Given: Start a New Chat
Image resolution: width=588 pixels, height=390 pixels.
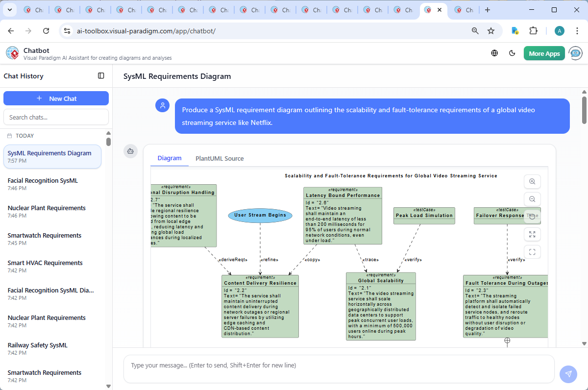Looking at the screenshot, I should (56, 98).
